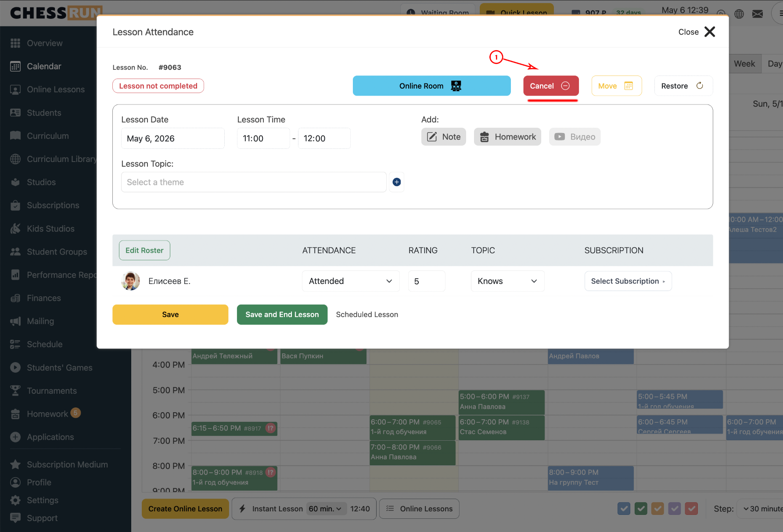This screenshot has height=532, width=783.
Task: Click the Schedule list icon
Action: coord(15,344)
